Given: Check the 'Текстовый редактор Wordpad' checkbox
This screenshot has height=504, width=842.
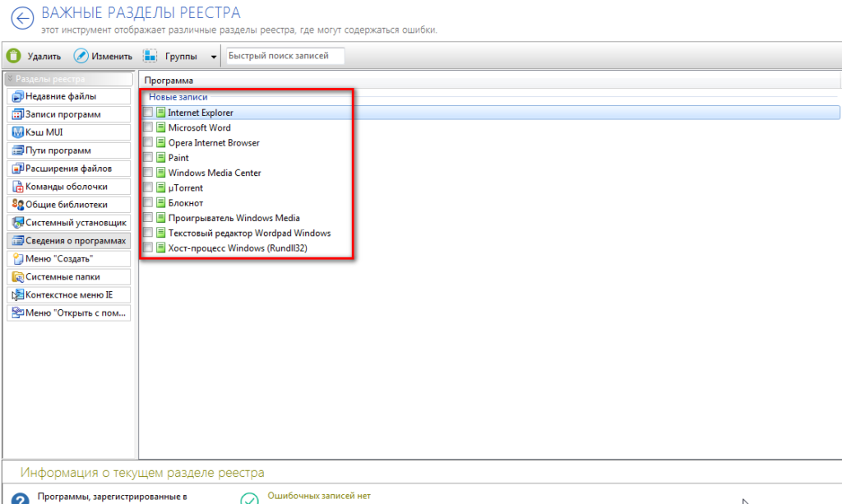Looking at the screenshot, I should (x=148, y=233).
